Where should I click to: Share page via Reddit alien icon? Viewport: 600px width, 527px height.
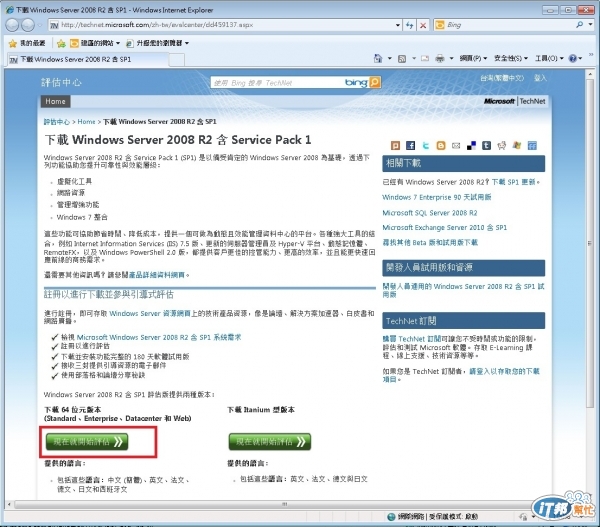(x=502, y=145)
